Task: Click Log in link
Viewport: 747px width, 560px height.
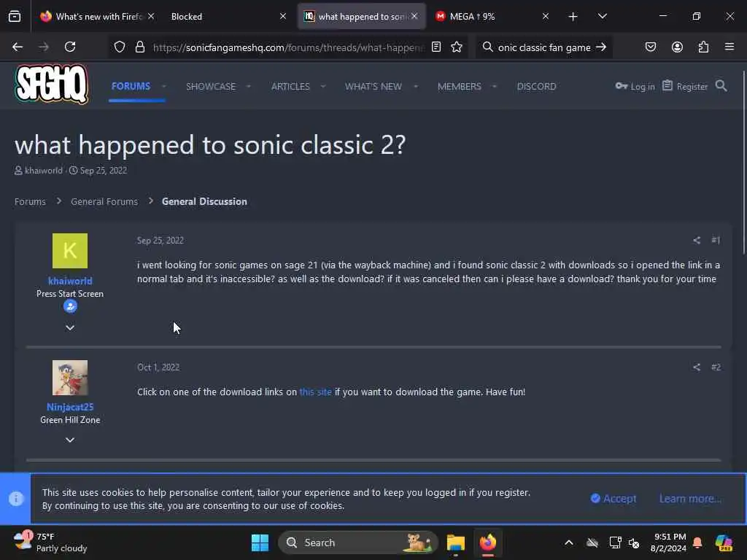Action: click(635, 86)
